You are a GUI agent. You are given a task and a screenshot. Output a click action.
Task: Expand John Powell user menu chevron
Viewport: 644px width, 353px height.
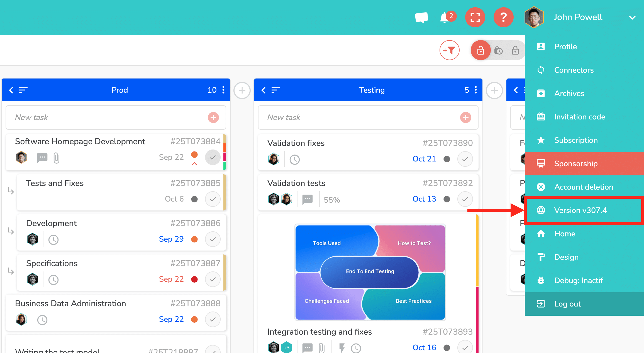(632, 18)
